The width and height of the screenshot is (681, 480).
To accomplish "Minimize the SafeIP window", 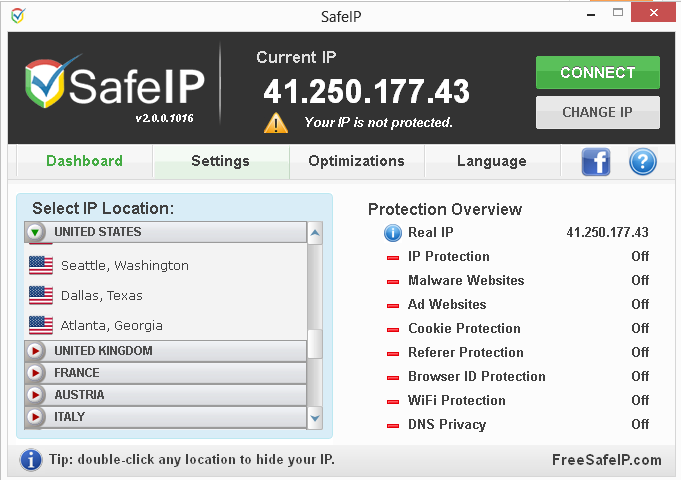I will (591, 14).
